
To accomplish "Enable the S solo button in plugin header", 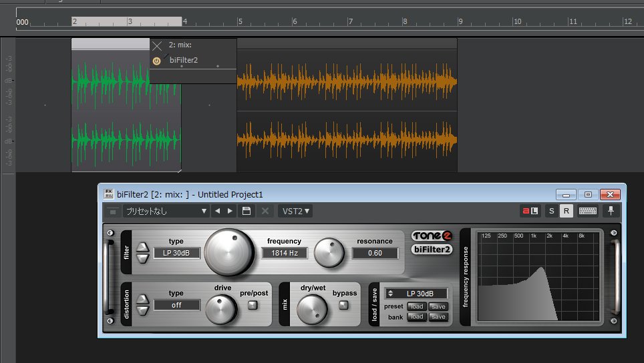I will tap(552, 211).
